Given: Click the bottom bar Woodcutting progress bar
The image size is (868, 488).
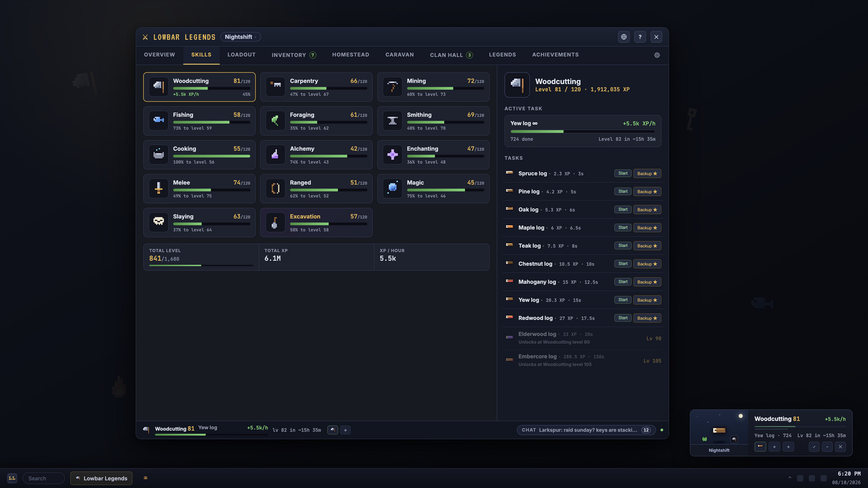Looking at the screenshot, I should click(x=211, y=435).
